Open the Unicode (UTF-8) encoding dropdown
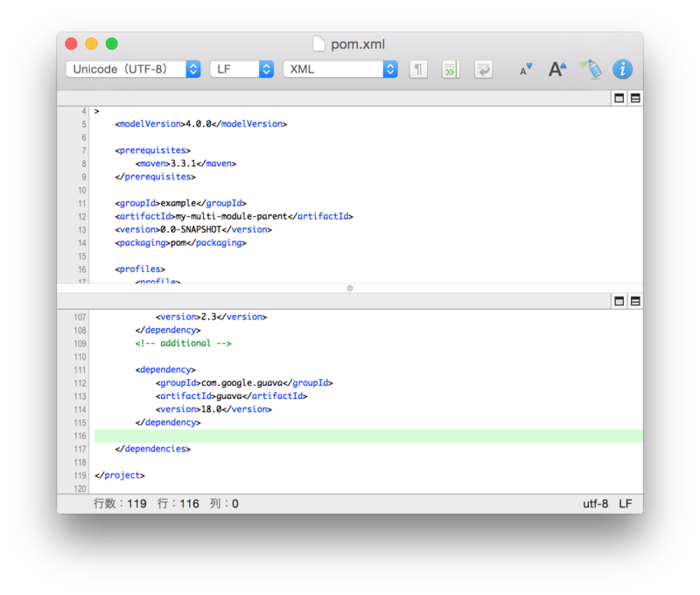This screenshot has width=700, height=595. [x=133, y=69]
